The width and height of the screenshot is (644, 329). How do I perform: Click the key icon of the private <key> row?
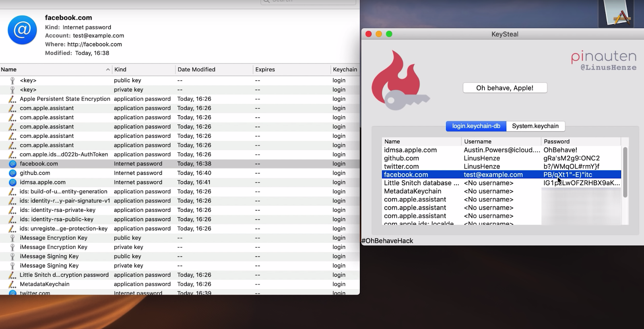point(12,90)
